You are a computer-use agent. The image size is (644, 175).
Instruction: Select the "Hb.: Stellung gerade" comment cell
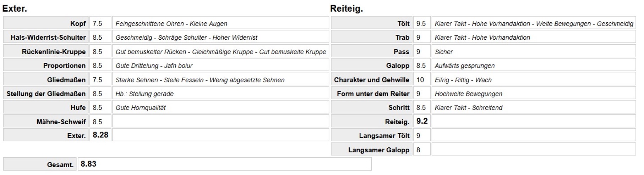144,94
